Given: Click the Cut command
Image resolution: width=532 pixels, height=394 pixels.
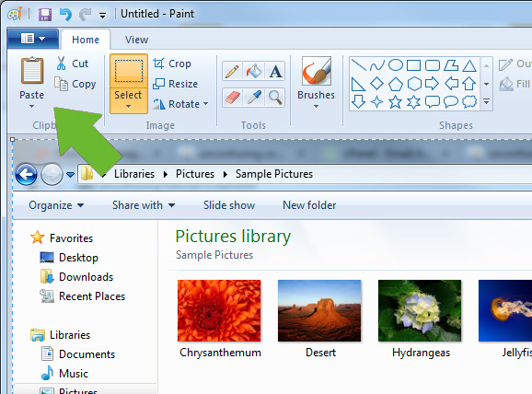Looking at the screenshot, I should (x=73, y=64).
